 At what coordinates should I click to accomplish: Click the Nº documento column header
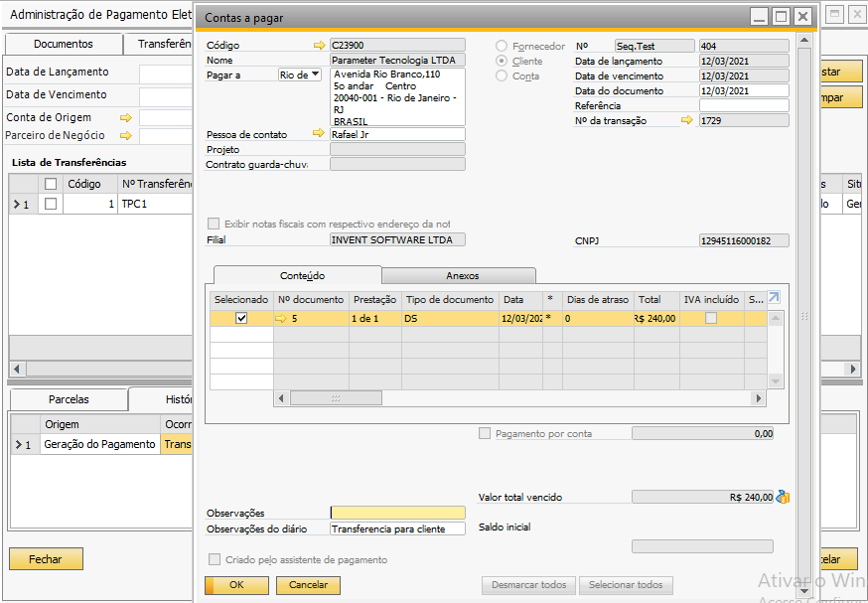coord(311,300)
